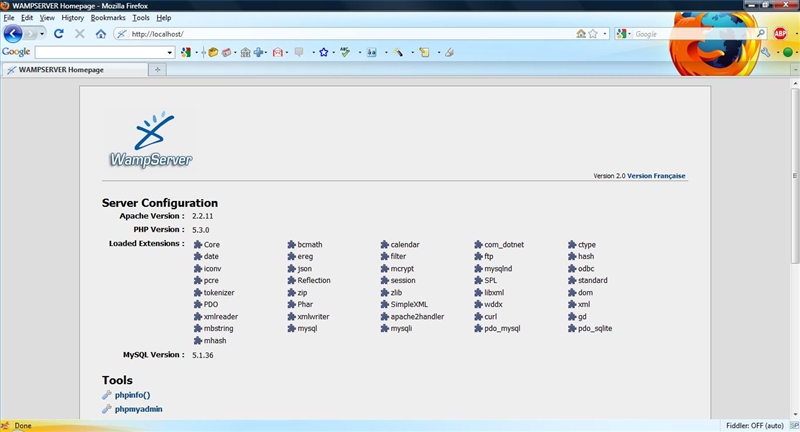Viewport: 800px width, 432px height.
Task: Select the WAMPSERVER Homepage tab
Action: tap(74, 70)
